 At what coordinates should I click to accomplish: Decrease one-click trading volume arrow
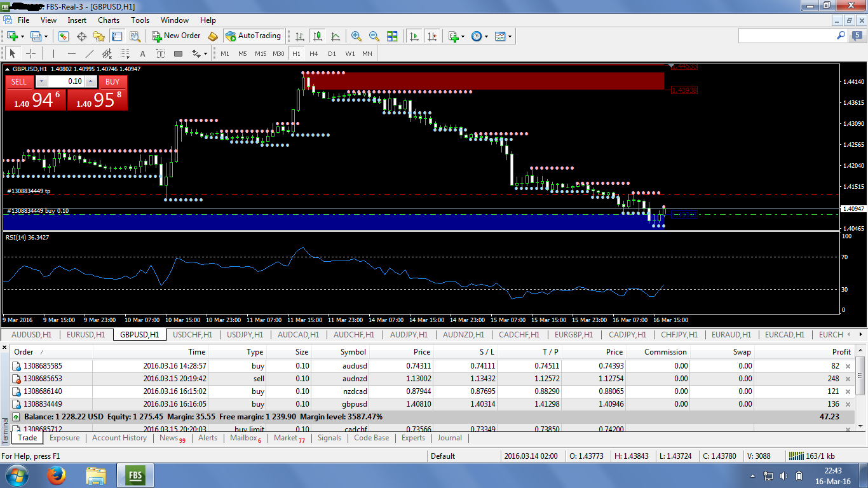(41, 81)
